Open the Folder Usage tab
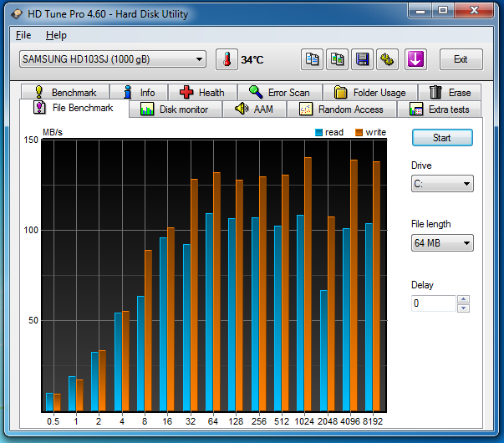Viewport: 504px width, 443px height. click(370, 92)
